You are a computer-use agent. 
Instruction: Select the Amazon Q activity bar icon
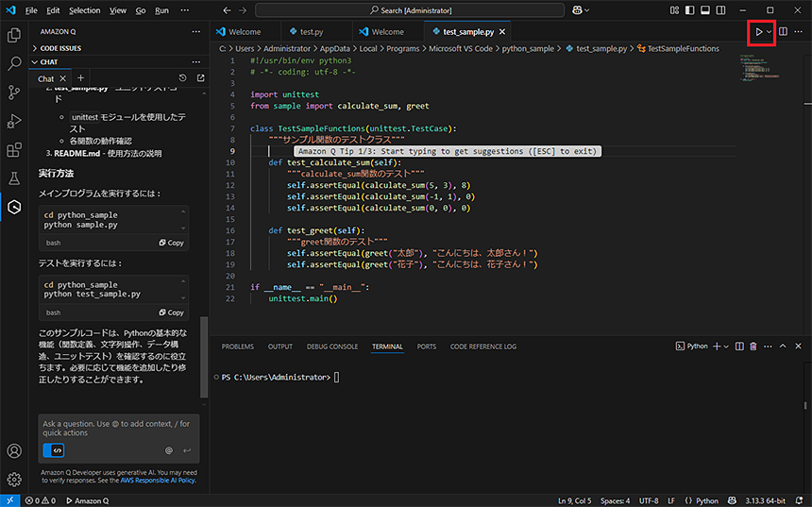tap(14, 207)
